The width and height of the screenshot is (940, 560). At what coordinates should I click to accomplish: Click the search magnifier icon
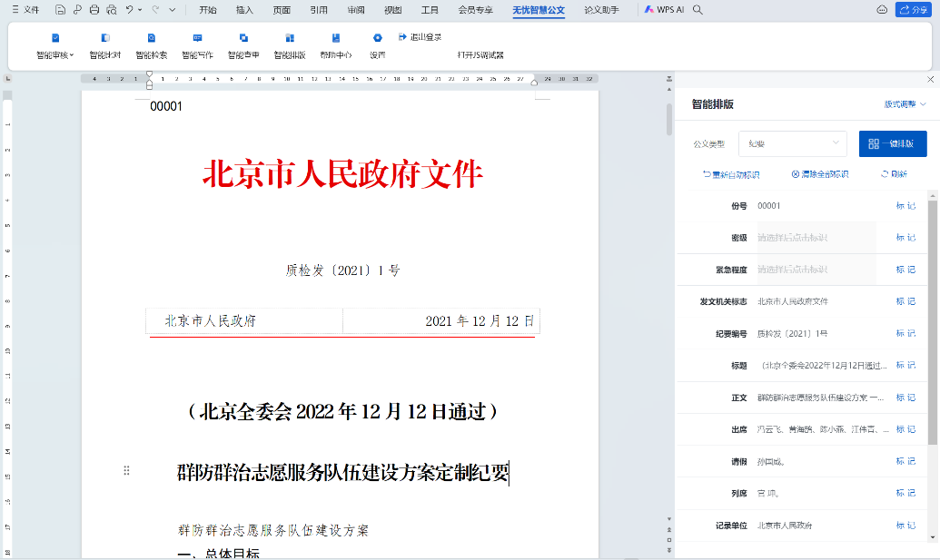pos(698,10)
